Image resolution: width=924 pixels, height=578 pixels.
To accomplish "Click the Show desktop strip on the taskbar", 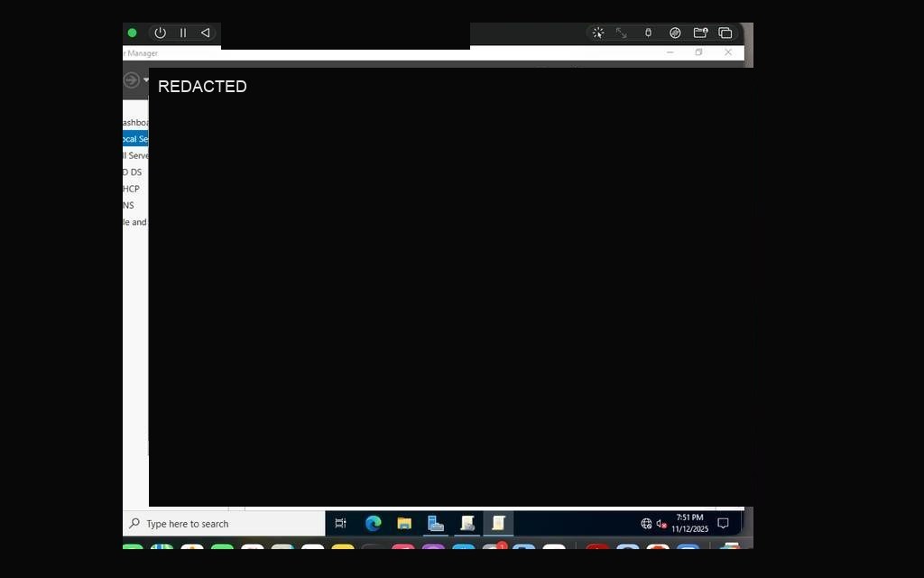I will pyautogui.click(x=742, y=523).
